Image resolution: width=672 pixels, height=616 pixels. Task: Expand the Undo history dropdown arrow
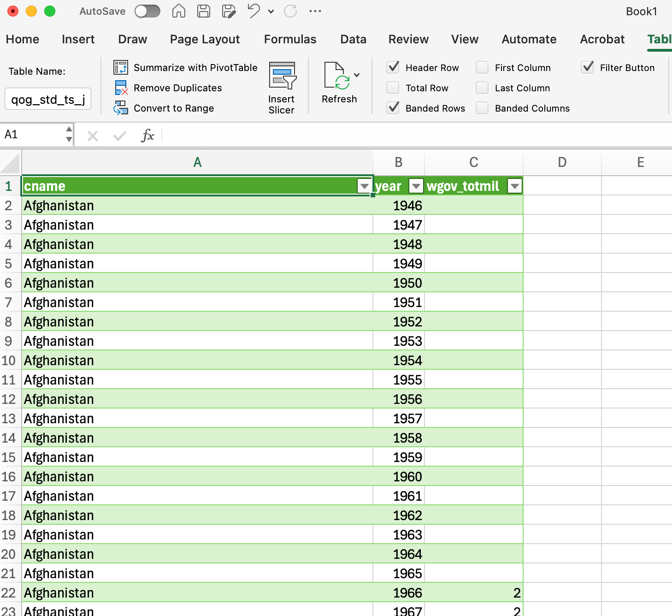pos(271,12)
